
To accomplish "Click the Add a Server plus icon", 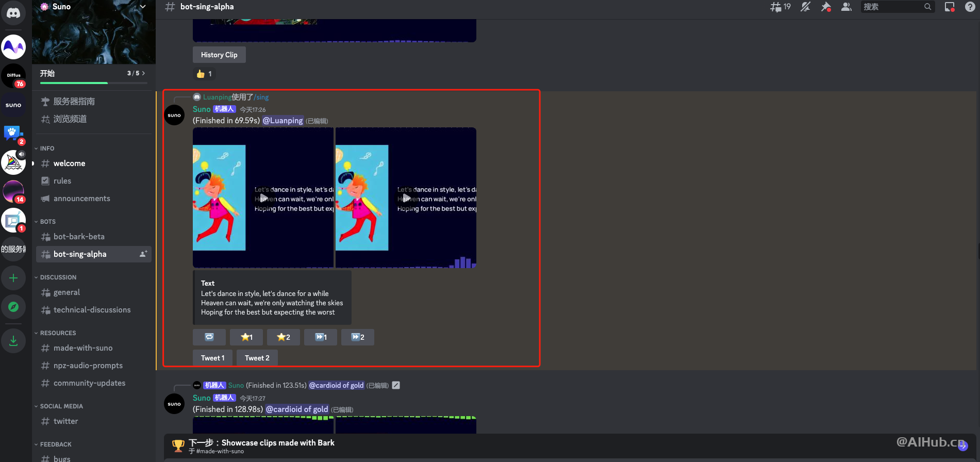I will (x=13, y=278).
